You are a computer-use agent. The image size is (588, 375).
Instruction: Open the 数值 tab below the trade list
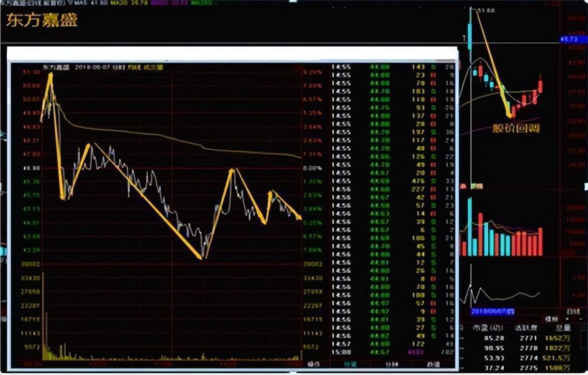(433, 364)
